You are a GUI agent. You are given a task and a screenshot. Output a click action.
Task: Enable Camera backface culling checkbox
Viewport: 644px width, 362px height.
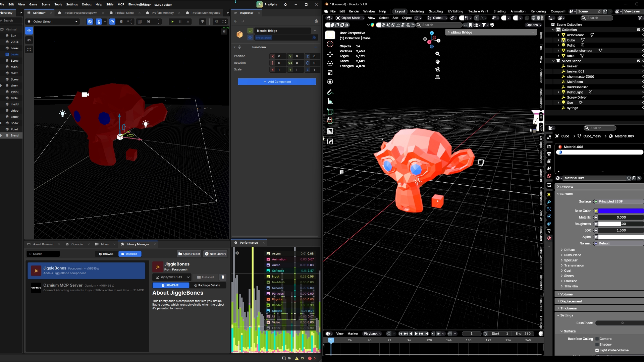pyautogui.click(x=597, y=339)
